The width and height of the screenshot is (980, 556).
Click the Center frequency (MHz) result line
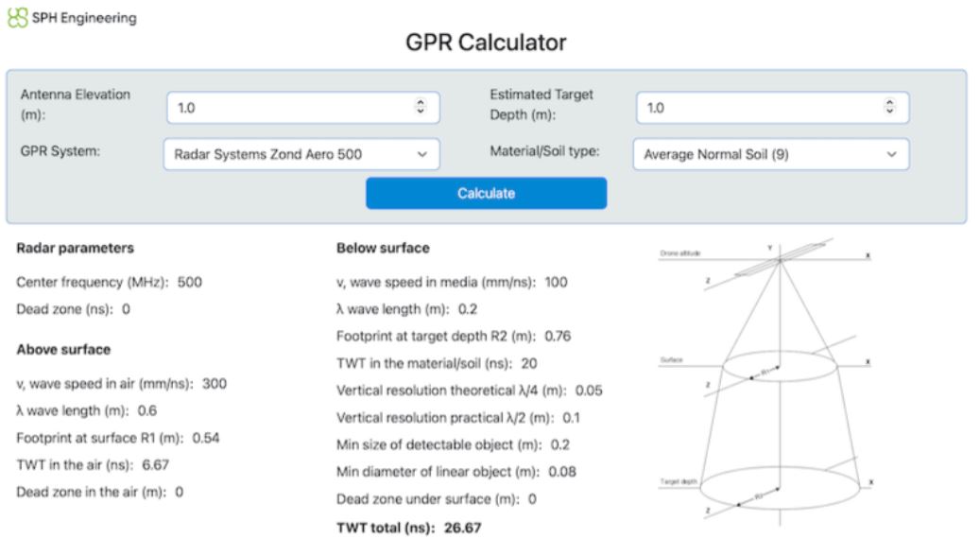(x=110, y=282)
